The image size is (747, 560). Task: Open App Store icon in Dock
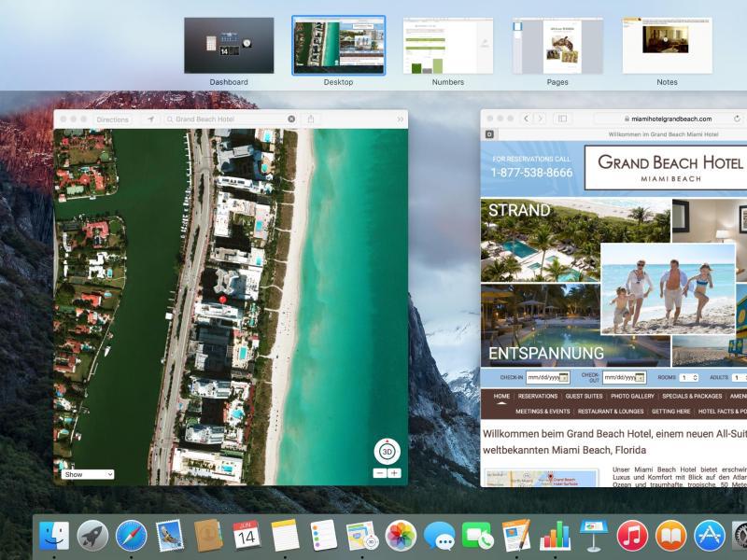click(710, 535)
